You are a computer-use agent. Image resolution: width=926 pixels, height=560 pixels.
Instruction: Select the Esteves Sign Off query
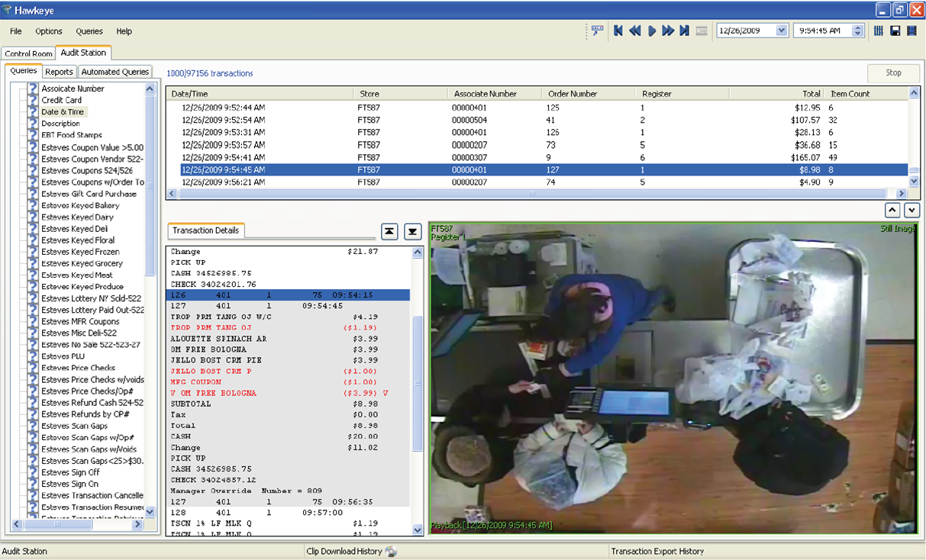pos(70,473)
